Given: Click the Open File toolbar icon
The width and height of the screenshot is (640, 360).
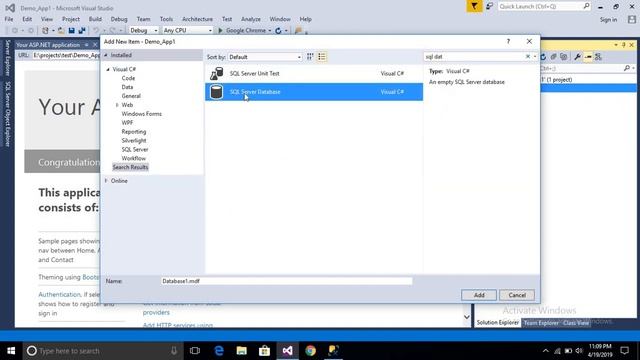Looking at the screenshot, I should 61,31.
